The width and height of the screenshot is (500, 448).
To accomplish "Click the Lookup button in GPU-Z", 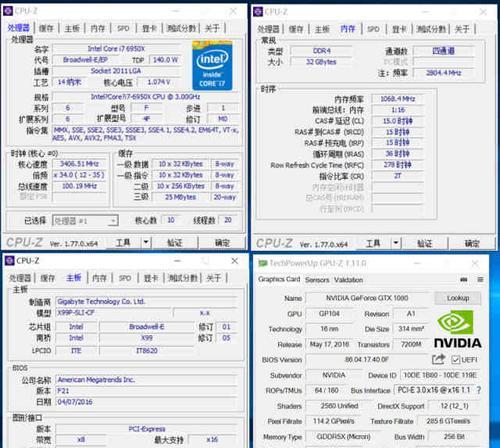I will pos(458,298).
